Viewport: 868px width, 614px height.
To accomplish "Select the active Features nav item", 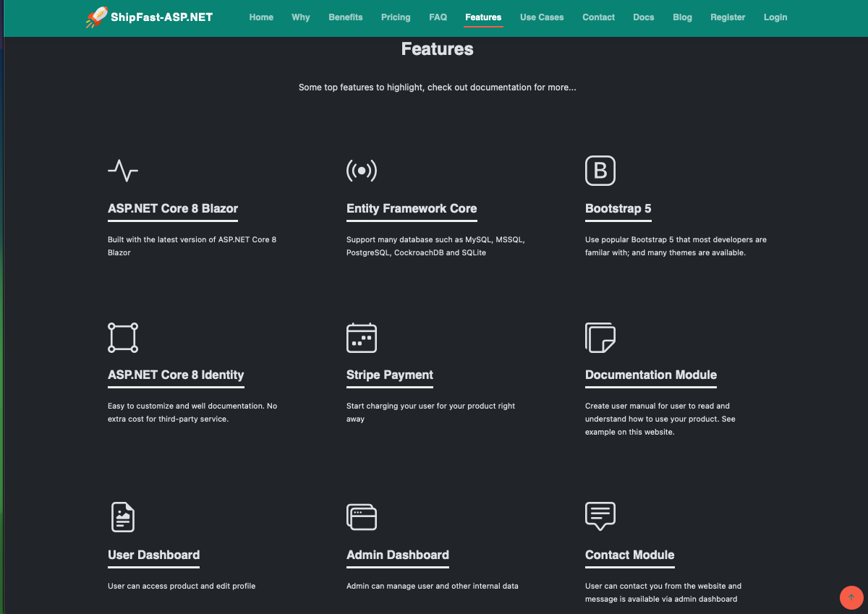I will point(483,17).
